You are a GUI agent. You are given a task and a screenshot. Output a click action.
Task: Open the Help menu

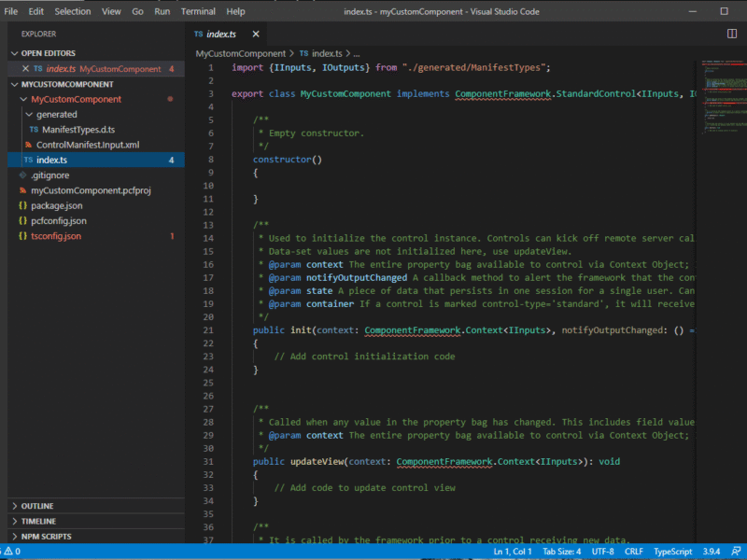pos(235,11)
